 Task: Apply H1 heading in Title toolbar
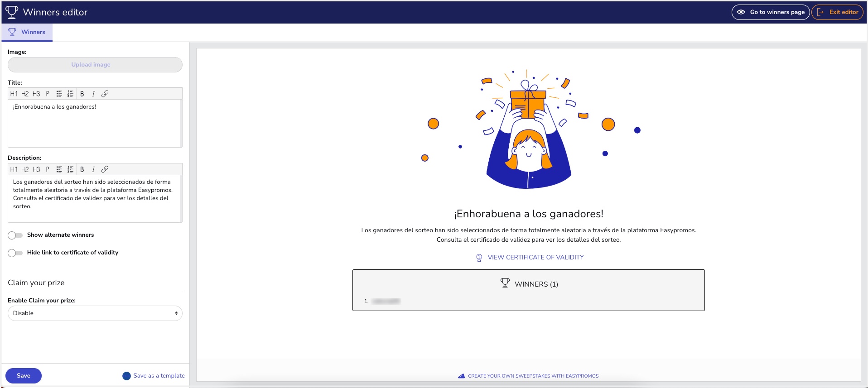tap(14, 94)
